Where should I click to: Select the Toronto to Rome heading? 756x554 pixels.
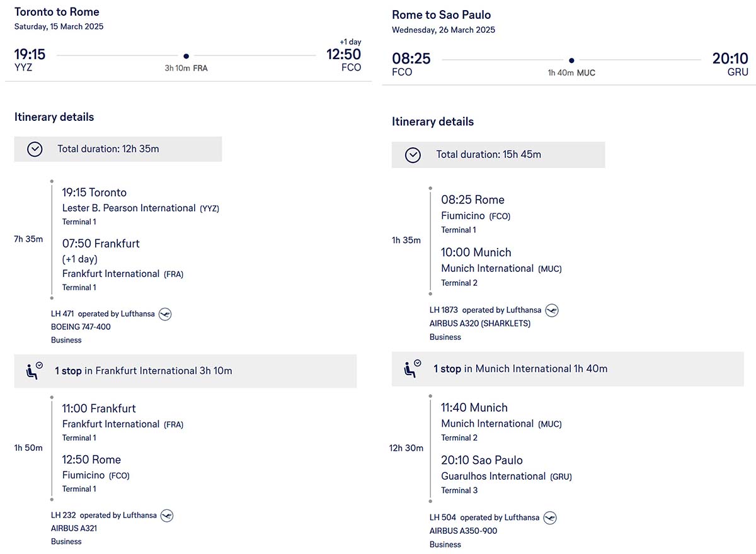point(57,12)
